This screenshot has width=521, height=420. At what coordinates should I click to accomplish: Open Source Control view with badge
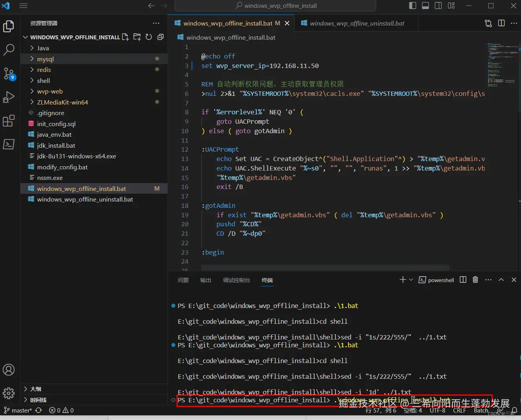click(x=9, y=73)
